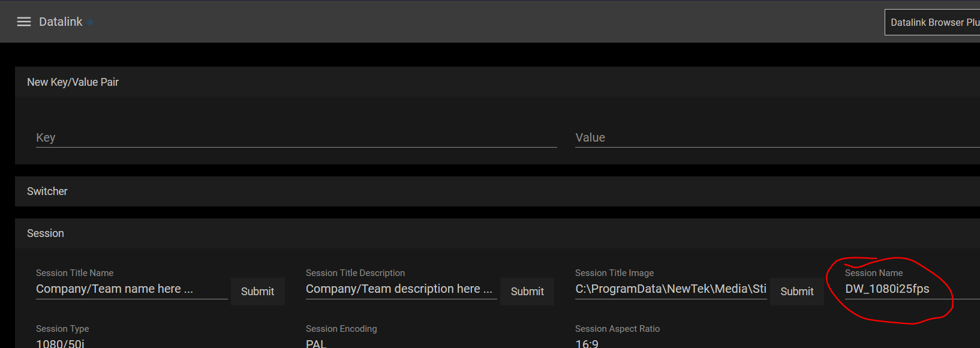
Task: Click the Session Title Name text field
Action: (131, 289)
